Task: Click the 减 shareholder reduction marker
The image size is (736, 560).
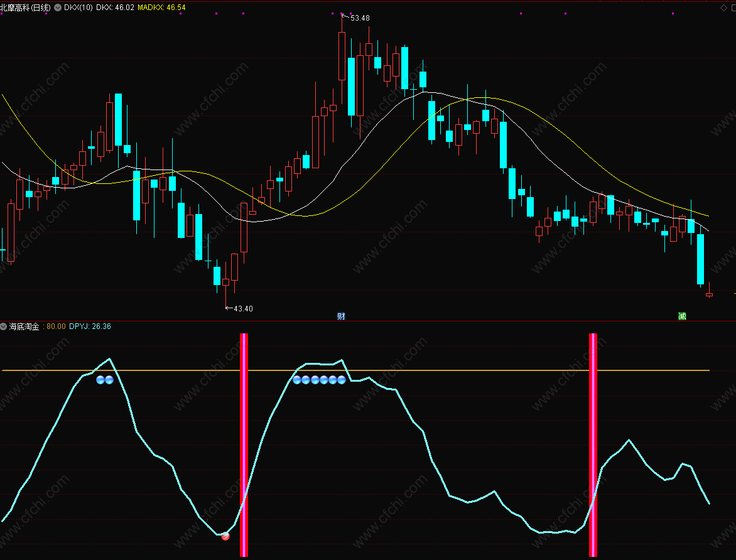Action: pyautogui.click(x=682, y=316)
